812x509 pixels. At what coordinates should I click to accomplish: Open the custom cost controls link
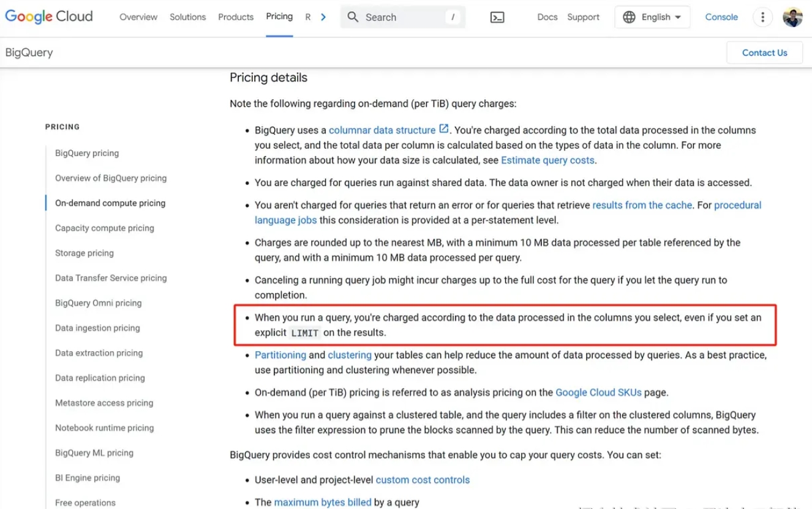[423, 480]
